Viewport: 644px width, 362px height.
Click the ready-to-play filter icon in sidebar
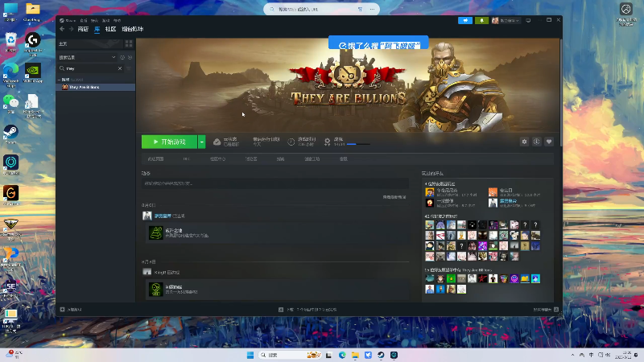(130, 57)
